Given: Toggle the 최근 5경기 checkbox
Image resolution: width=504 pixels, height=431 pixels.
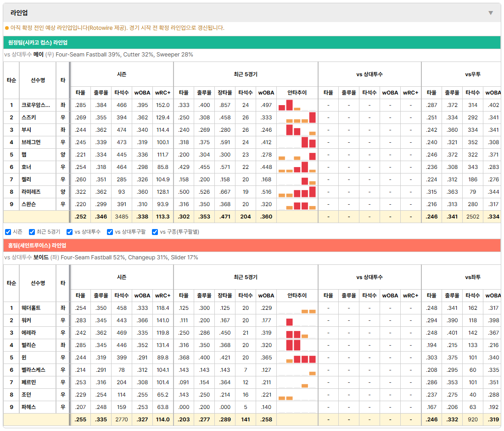Looking at the screenshot, I should [x=32, y=232].
